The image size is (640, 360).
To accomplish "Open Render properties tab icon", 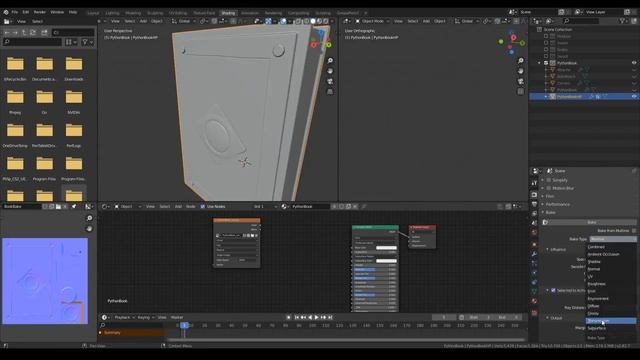I will pyautogui.click(x=534, y=195).
